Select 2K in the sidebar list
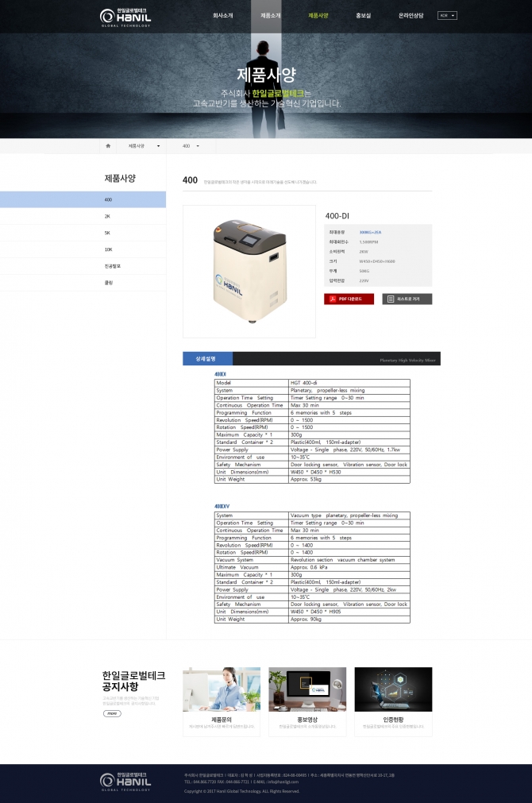The width and height of the screenshot is (532, 803). [x=83, y=216]
